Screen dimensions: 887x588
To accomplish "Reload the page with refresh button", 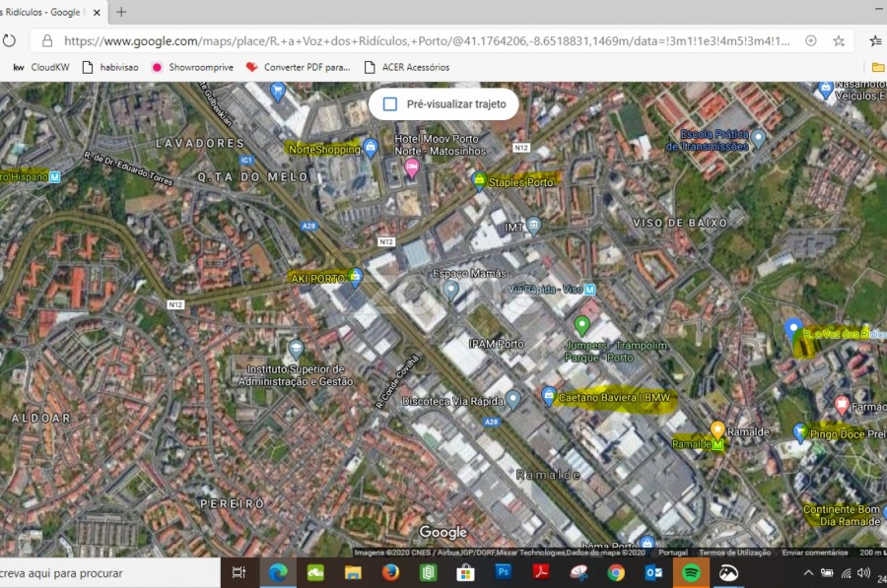I will 9,41.
